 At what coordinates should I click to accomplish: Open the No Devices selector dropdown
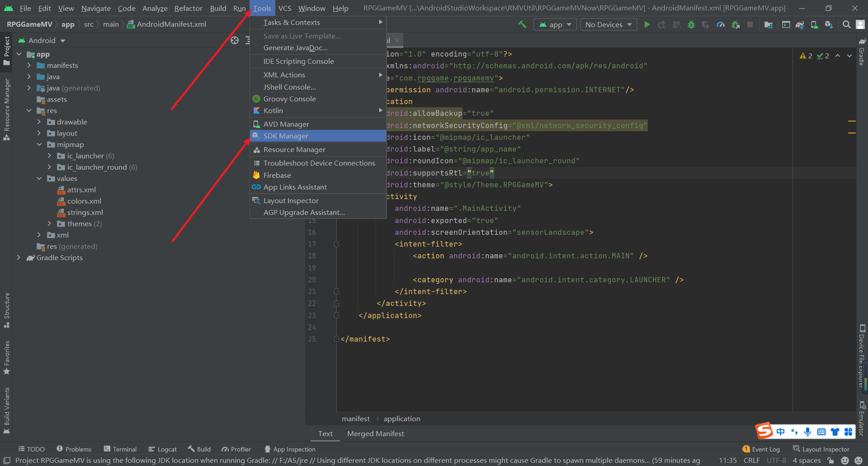pyautogui.click(x=609, y=24)
